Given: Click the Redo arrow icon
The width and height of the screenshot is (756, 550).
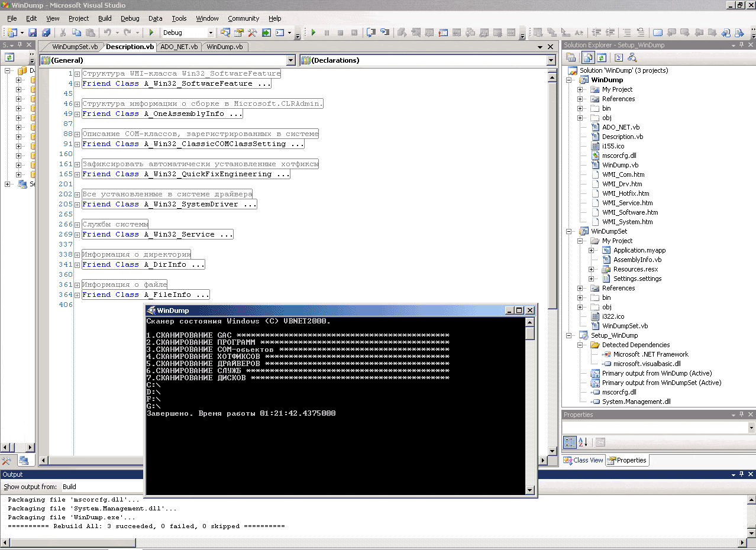Looking at the screenshot, I should 127,33.
